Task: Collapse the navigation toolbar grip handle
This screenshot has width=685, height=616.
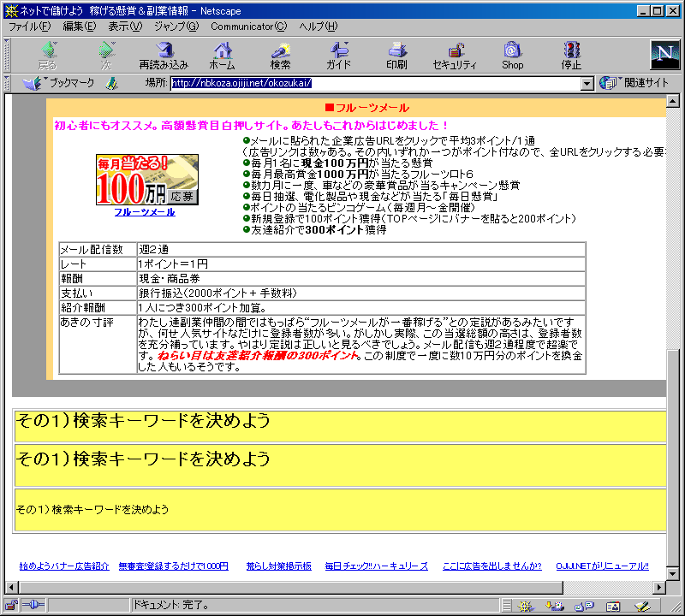Action: click(7, 55)
